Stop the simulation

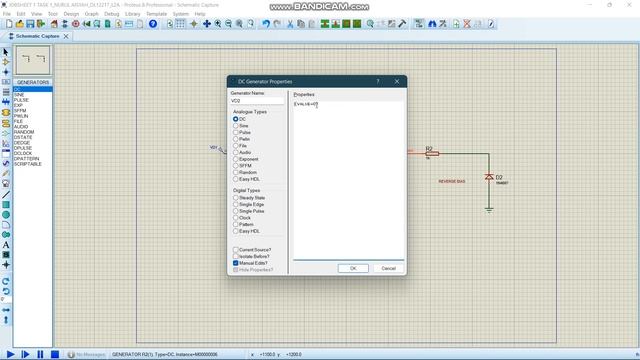tap(55, 354)
